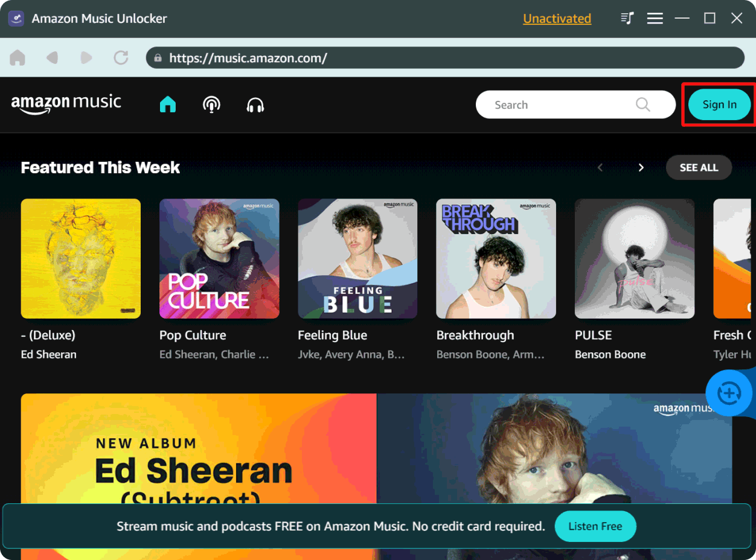
Task: Close the Amazon Music Unlocker window
Action: [737, 18]
